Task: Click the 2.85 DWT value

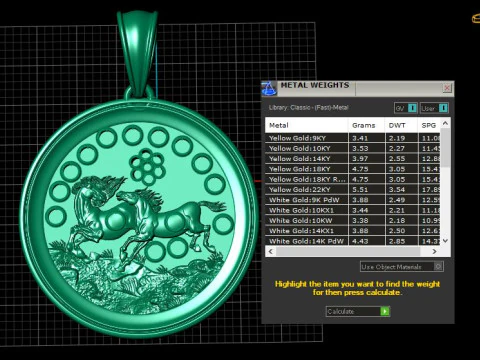Action: tap(397, 241)
